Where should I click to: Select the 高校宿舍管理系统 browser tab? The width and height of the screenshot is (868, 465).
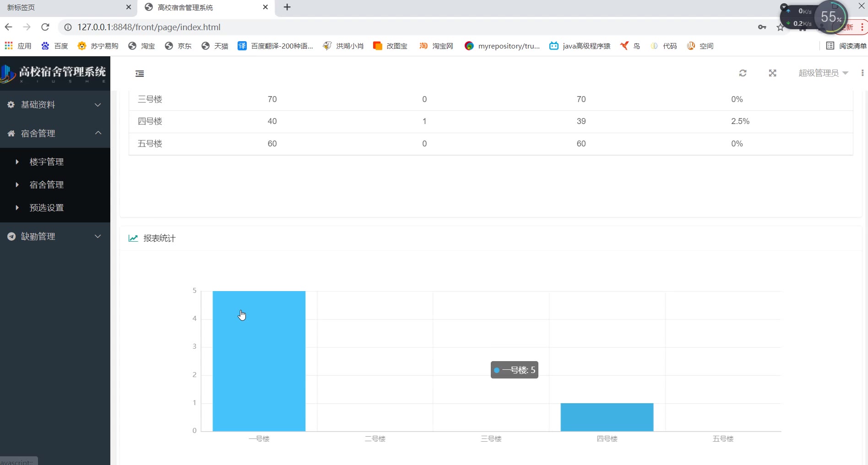206,8
